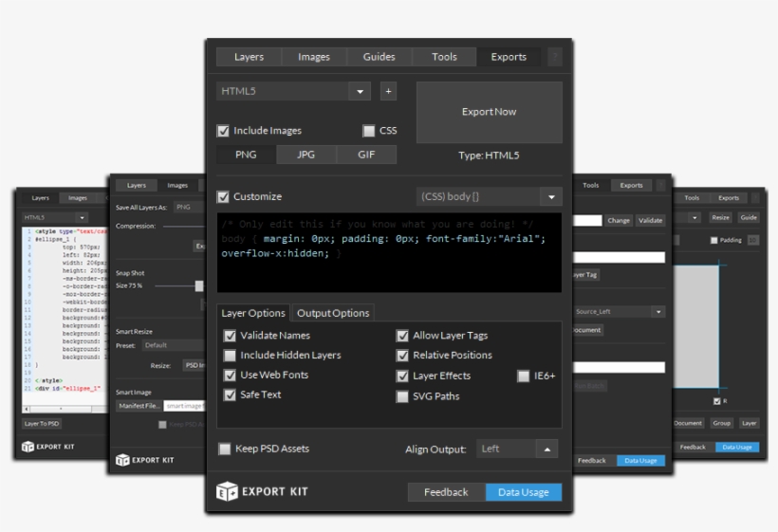Click the Validate button
Image resolution: width=778 pixels, height=532 pixels.
pos(650,220)
